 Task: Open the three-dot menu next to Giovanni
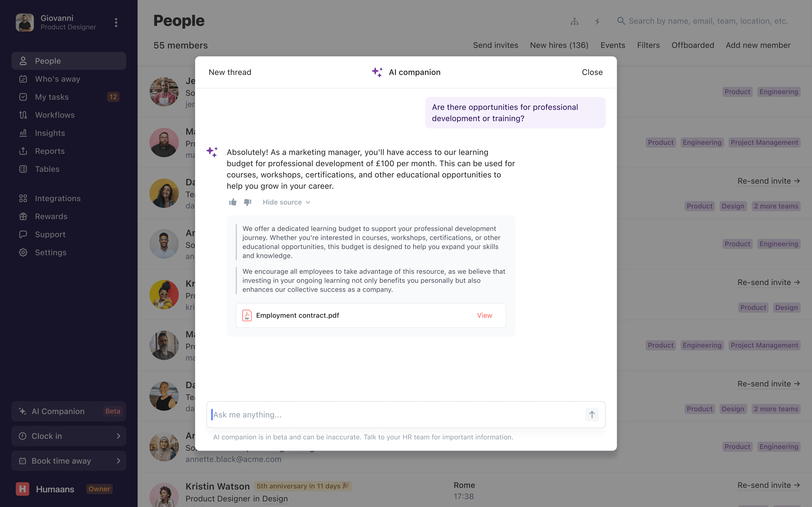tap(116, 23)
